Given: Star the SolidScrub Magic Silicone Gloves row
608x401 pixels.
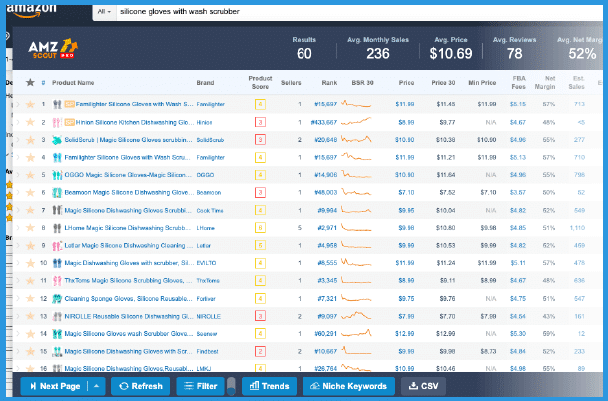Looking at the screenshot, I should [30, 140].
